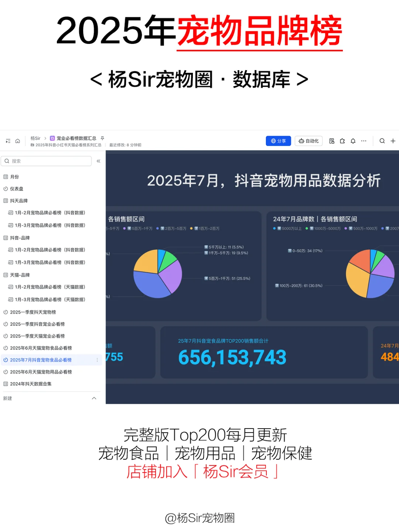
Task: Expand the 新建 section chevron
Action: point(94,398)
